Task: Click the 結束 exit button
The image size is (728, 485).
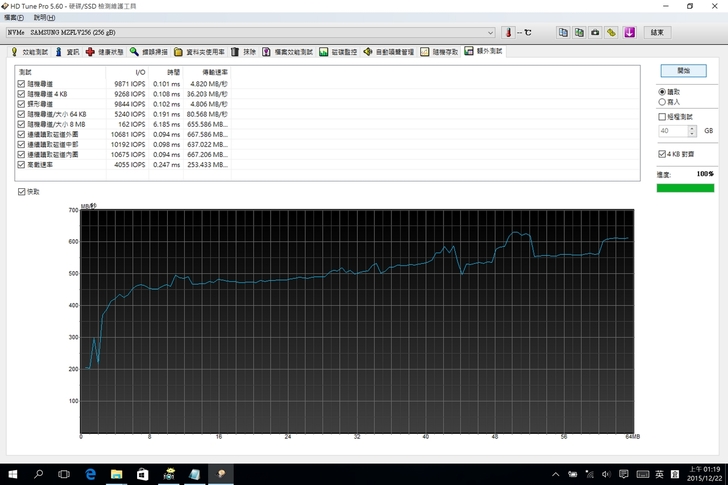Action: (x=657, y=32)
